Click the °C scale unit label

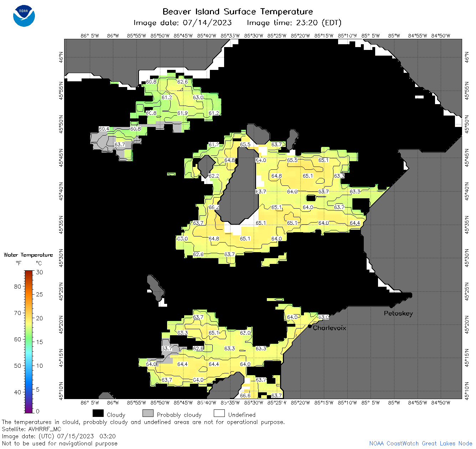tap(39, 263)
